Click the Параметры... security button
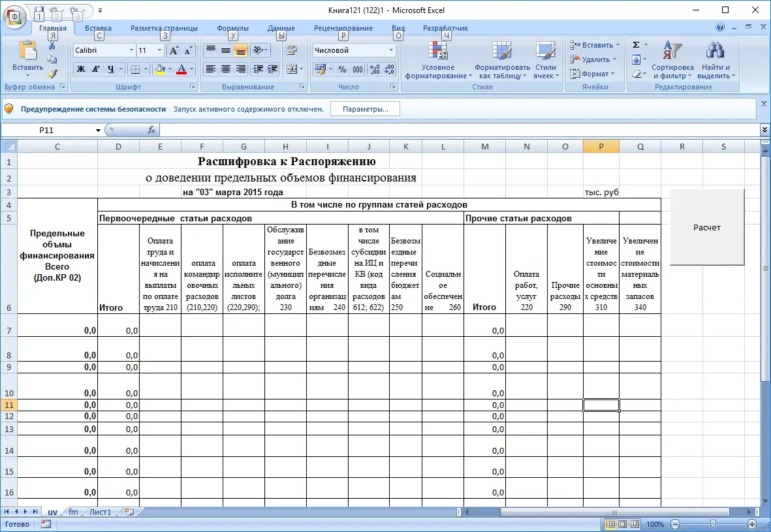The height and width of the screenshot is (532, 771). coord(366,109)
